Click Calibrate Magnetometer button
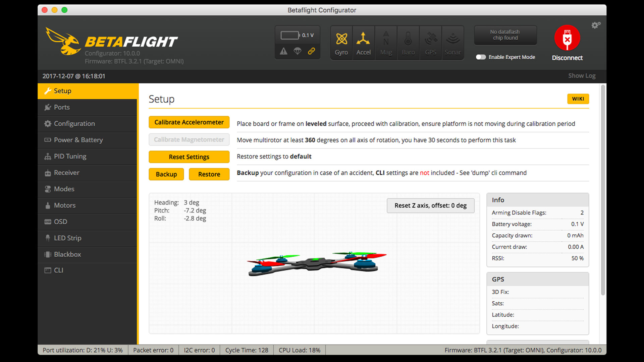644x362 pixels. coord(189,139)
